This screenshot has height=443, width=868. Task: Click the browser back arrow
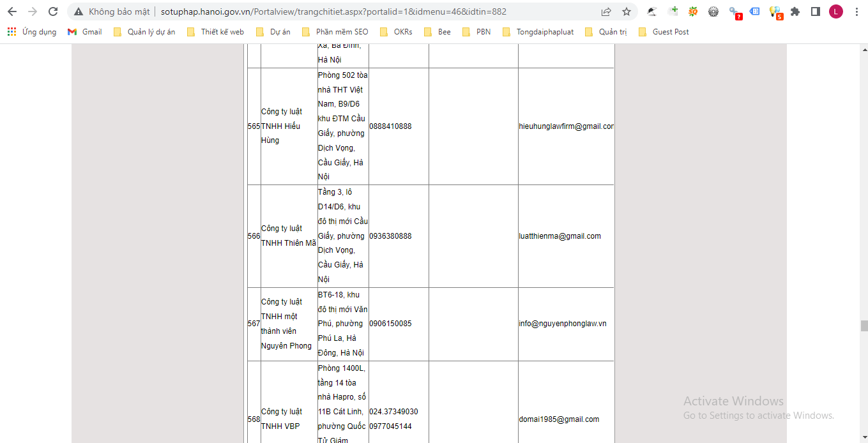point(11,11)
